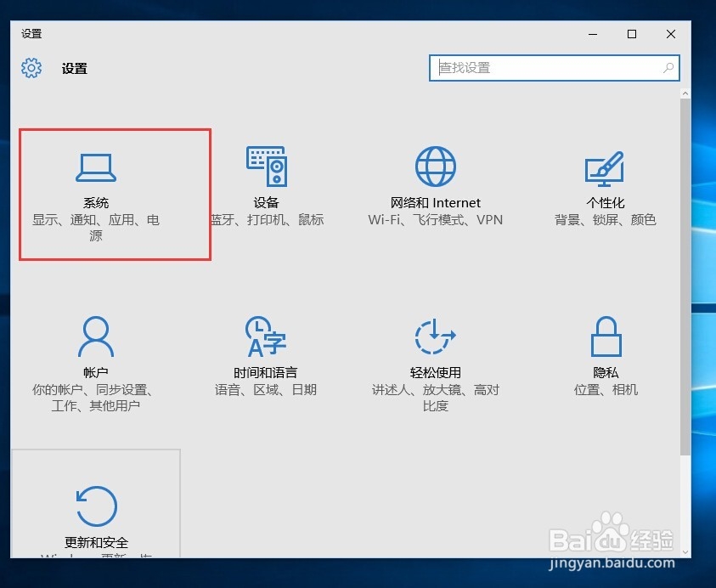This screenshot has height=588, width=716.
Task: Minimize the 设置 window
Action: point(592,34)
